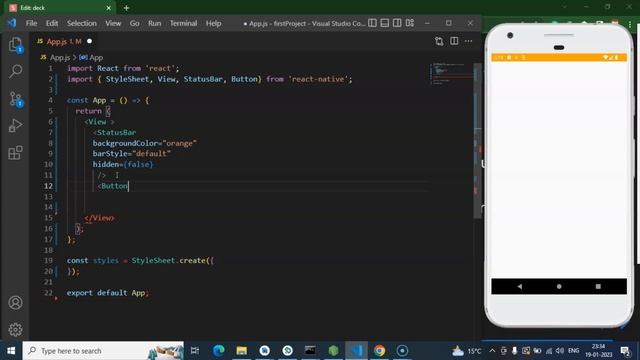The height and width of the screenshot is (360, 640).
Task: Open the Search view in the activity bar
Action: [16, 71]
